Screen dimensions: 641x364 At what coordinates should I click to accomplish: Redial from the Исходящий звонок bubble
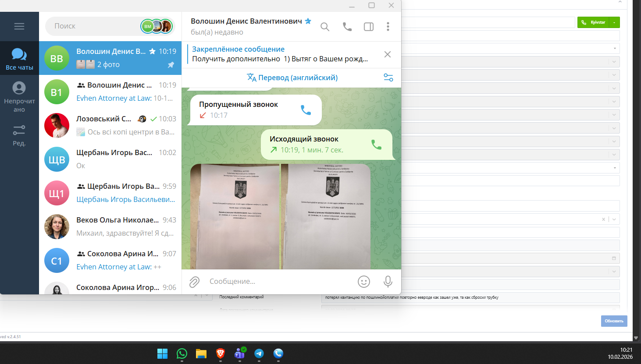[376, 145]
